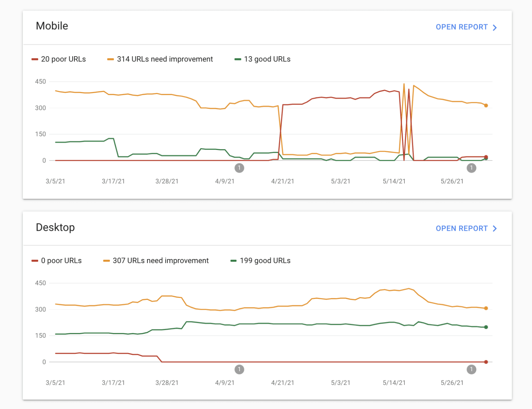Click the orange swatch in Desktop legend
This screenshot has height=409, width=532.
[x=106, y=261]
